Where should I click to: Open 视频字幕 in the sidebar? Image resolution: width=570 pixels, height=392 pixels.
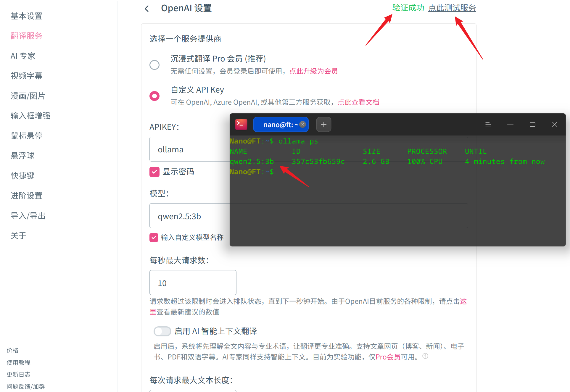click(x=27, y=76)
